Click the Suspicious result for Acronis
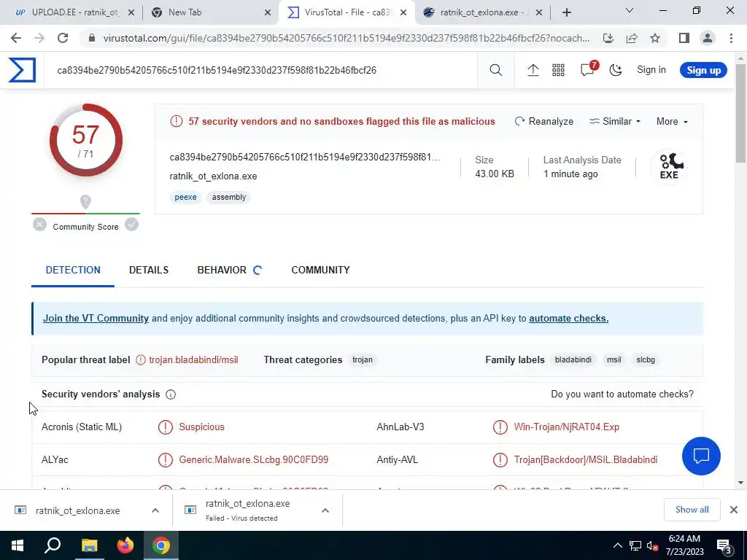The width and height of the screenshot is (747, 560). pyautogui.click(x=201, y=427)
